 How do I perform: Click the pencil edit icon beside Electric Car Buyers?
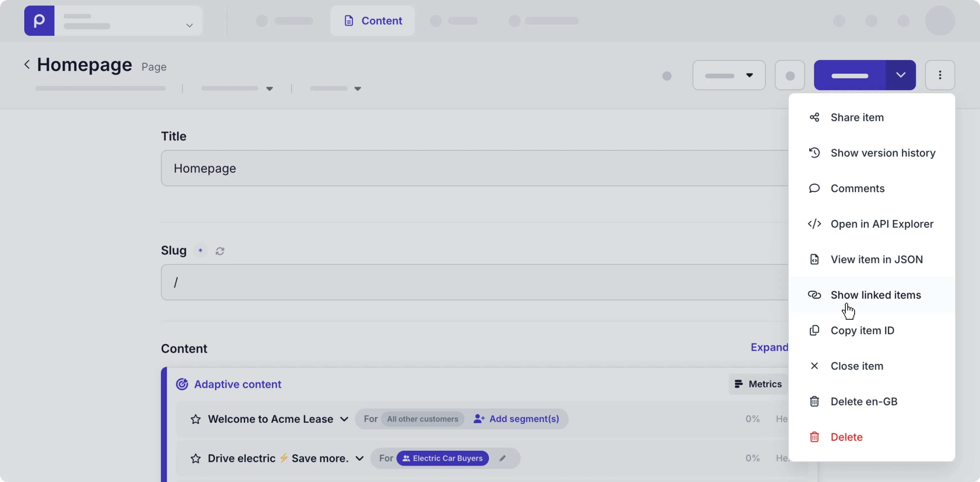click(x=502, y=458)
